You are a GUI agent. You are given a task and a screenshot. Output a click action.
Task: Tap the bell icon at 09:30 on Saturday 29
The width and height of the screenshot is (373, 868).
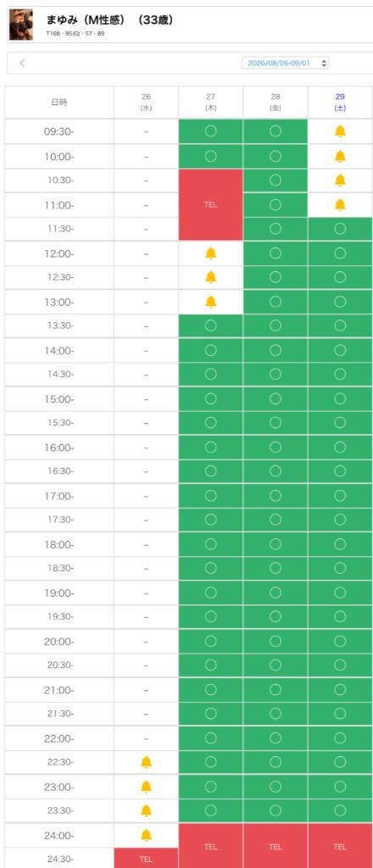click(x=340, y=131)
